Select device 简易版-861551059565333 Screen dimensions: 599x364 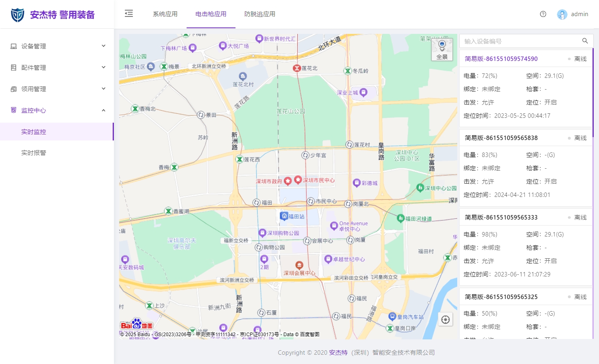[501, 218]
